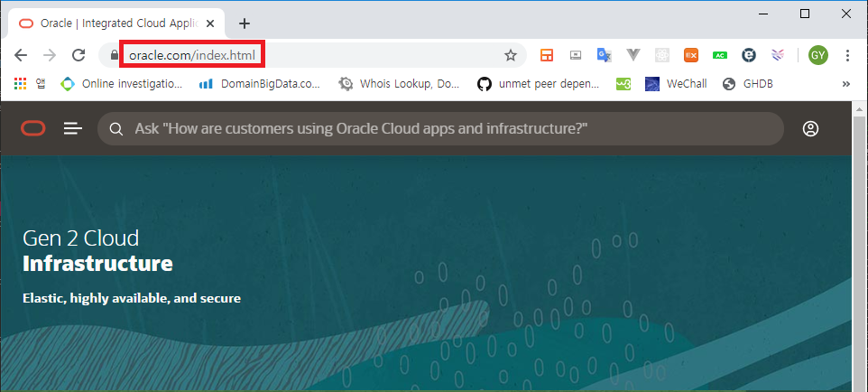Image resolution: width=868 pixels, height=392 pixels.
Task: Open the unmet peer dependency GitHub bookmark
Action: pyautogui.click(x=539, y=84)
